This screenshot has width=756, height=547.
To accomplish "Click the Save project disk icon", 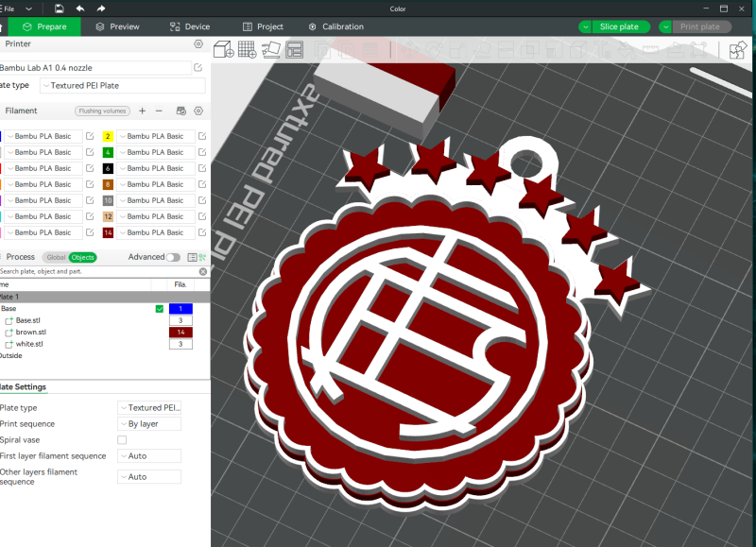I will (60, 9).
